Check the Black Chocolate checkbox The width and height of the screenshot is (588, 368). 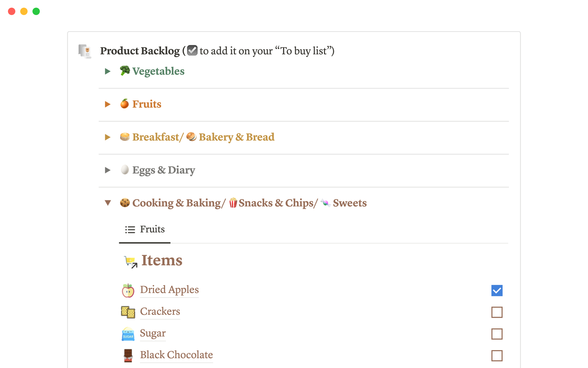497,356
